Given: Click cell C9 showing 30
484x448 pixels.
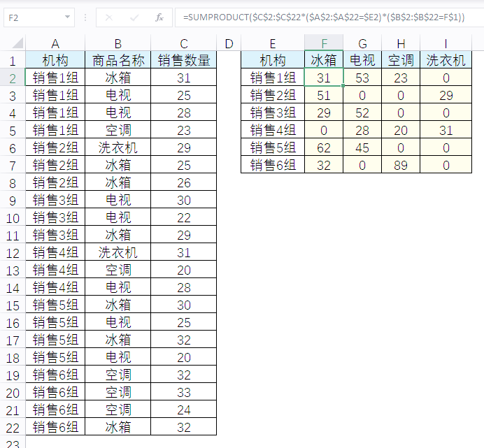Looking at the screenshot, I should (184, 200).
